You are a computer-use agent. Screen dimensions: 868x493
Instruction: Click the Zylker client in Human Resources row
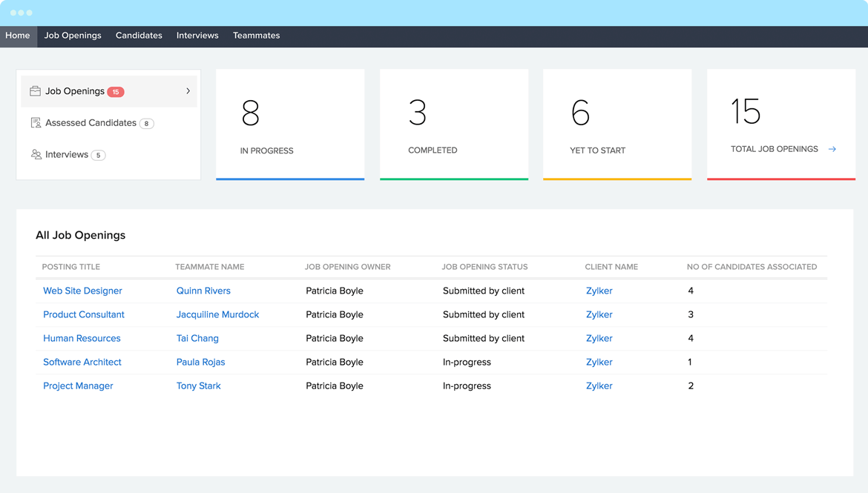[599, 338]
